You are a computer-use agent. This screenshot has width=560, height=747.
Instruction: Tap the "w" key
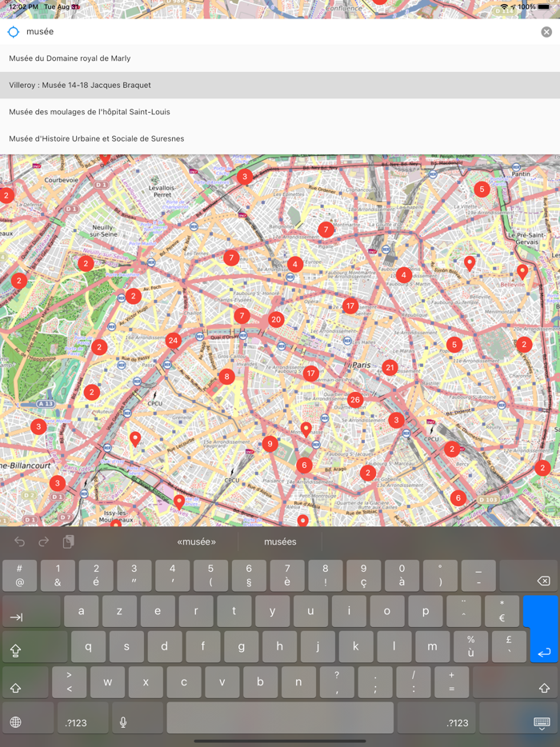click(x=108, y=682)
